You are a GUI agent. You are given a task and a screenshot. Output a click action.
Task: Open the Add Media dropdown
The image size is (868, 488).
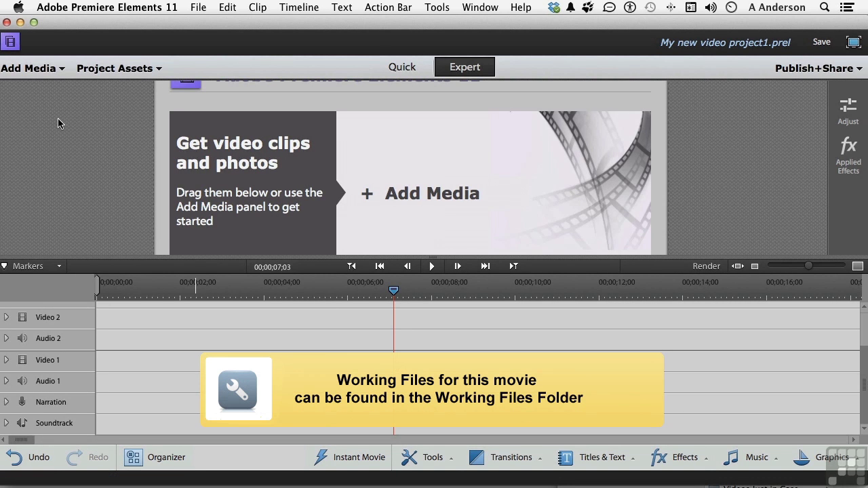click(33, 68)
